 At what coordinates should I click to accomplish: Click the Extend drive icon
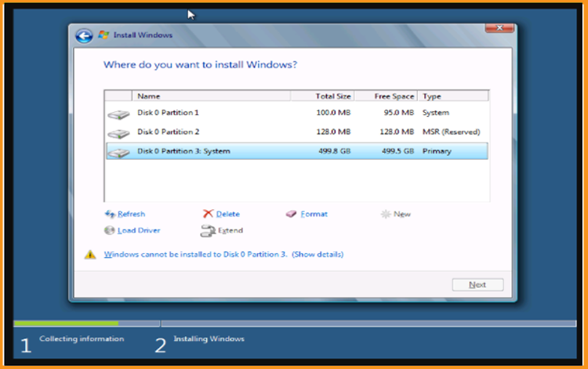click(208, 231)
